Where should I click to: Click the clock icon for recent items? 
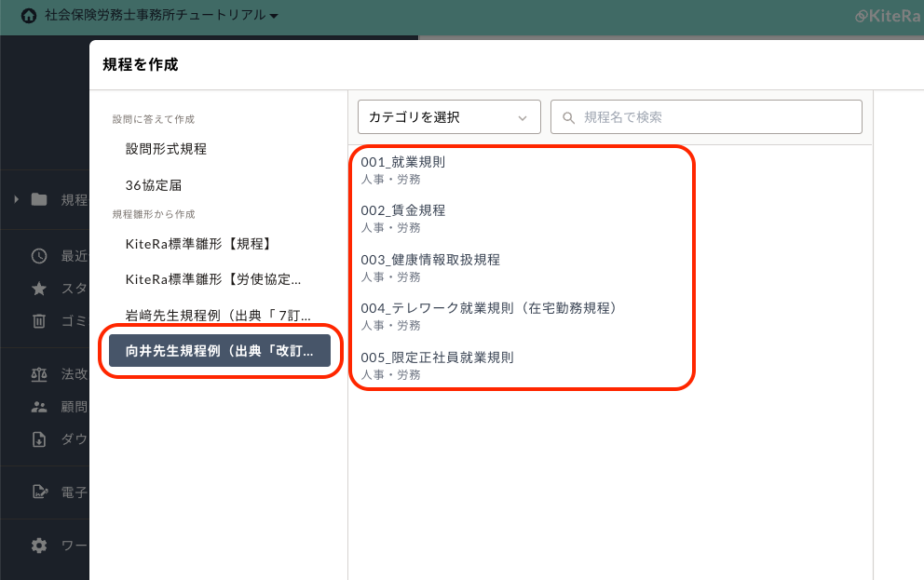[39, 256]
